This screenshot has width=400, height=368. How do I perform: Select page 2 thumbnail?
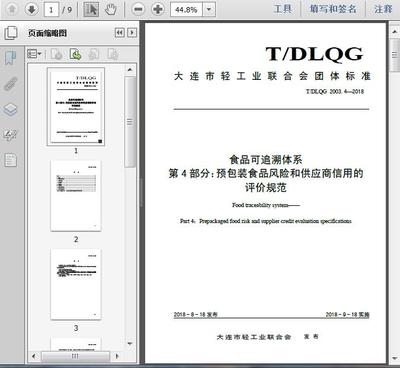tap(76, 196)
